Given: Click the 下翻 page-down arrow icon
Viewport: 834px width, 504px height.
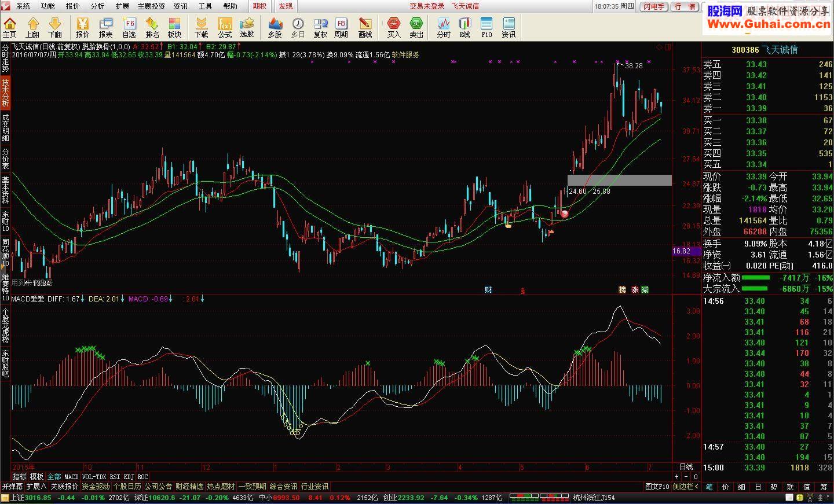Looking at the screenshot, I should point(54,27).
